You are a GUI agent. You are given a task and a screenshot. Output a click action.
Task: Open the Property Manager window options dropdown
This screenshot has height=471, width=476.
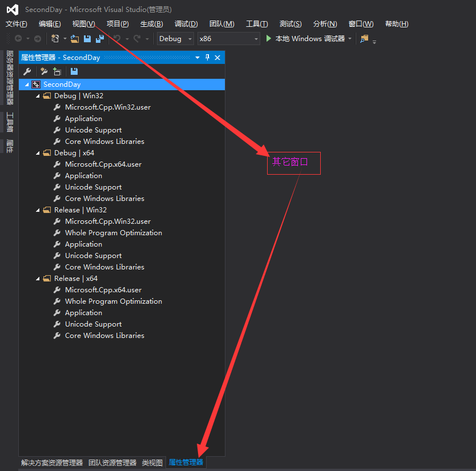pos(197,58)
